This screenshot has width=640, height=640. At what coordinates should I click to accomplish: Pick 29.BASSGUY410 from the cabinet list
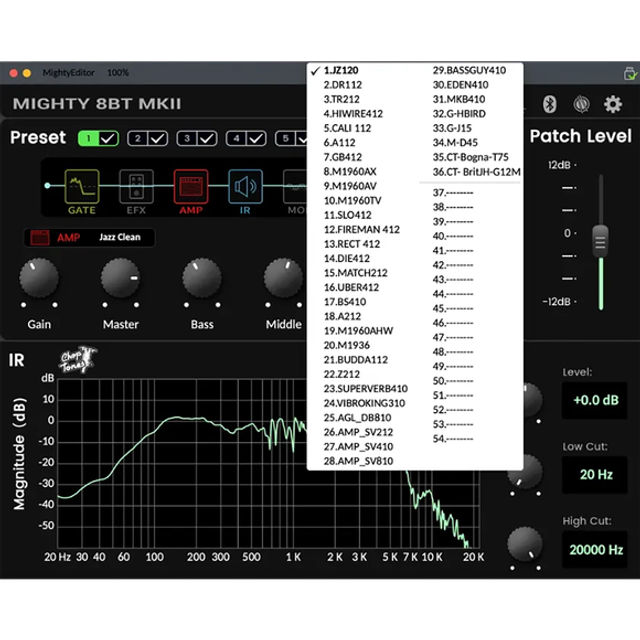(x=469, y=71)
